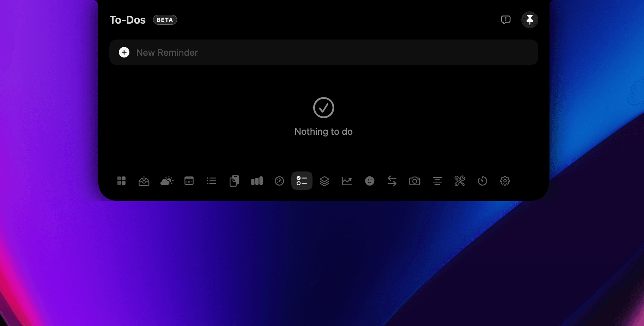Focus the New Reminder input field
Image resolution: width=644 pixels, height=326 pixels.
tap(324, 52)
